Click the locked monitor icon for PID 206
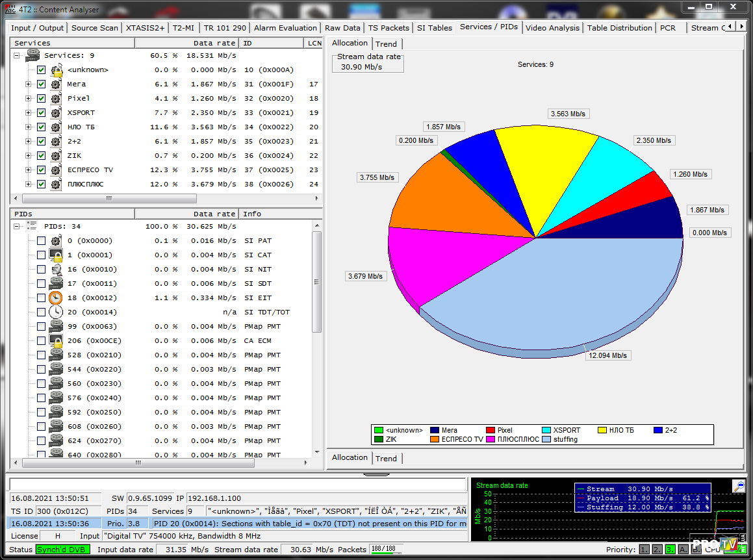The image size is (753, 560). tap(57, 341)
